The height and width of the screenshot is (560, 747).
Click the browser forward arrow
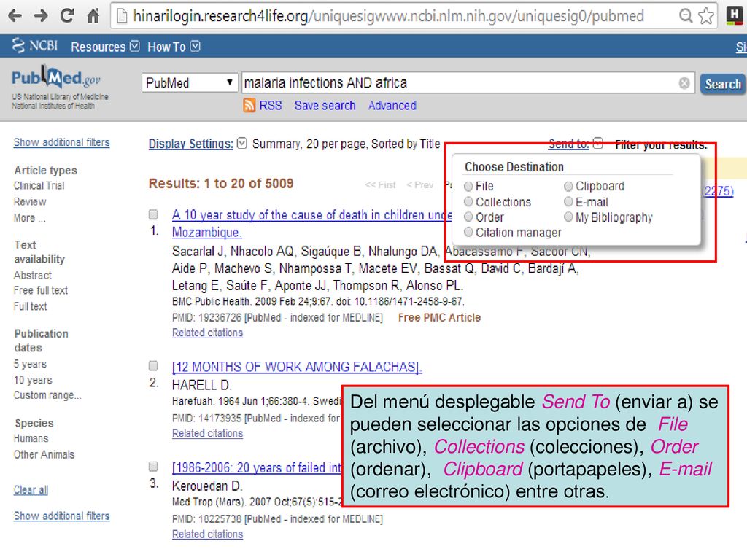[x=41, y=16]
